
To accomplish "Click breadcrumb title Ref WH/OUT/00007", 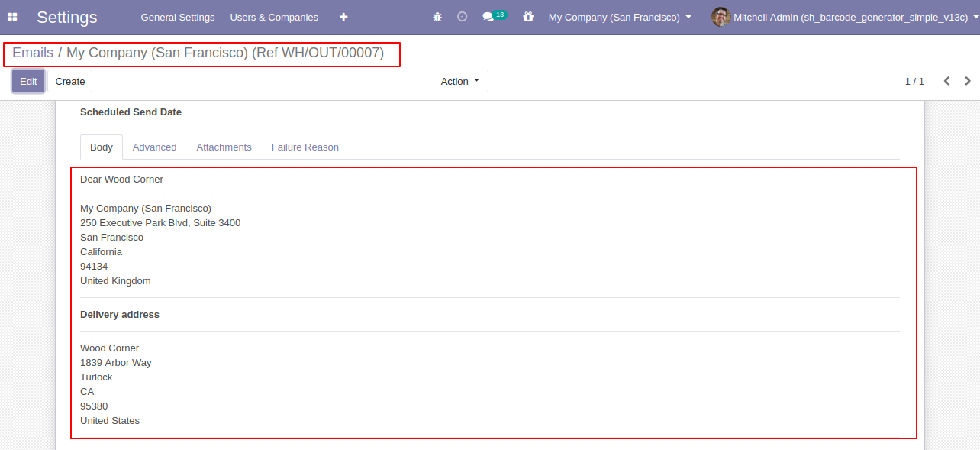I will pos(225,53).
